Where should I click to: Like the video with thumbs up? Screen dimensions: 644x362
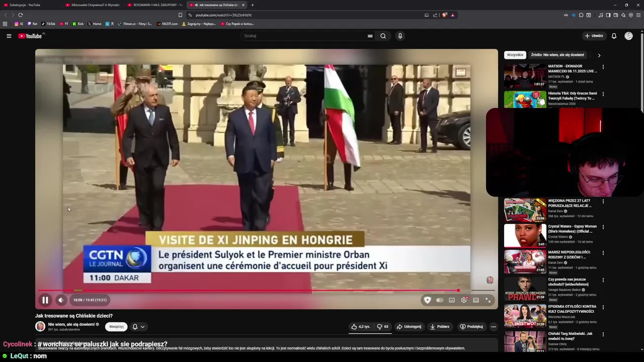pos(361,327)
